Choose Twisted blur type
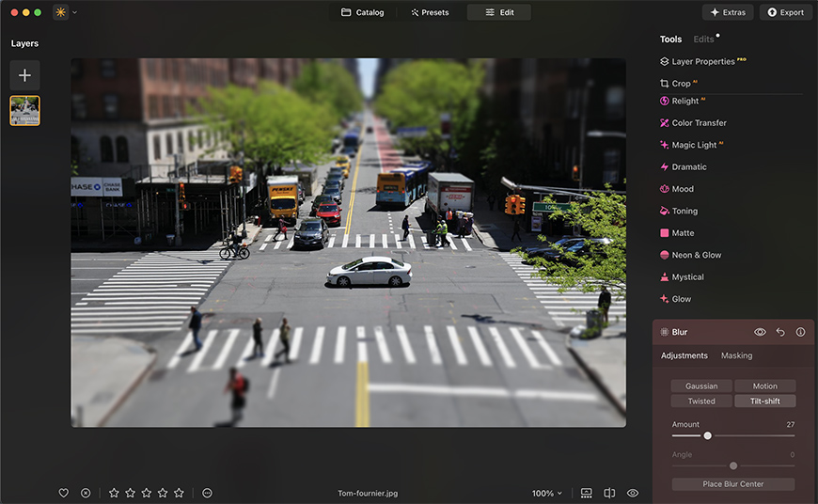818x504 pixels. (x=701, y=402)
